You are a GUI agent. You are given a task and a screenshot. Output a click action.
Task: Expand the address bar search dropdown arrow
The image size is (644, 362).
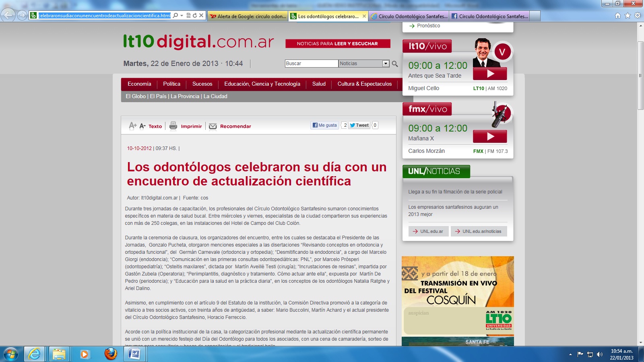click(182, 16)
